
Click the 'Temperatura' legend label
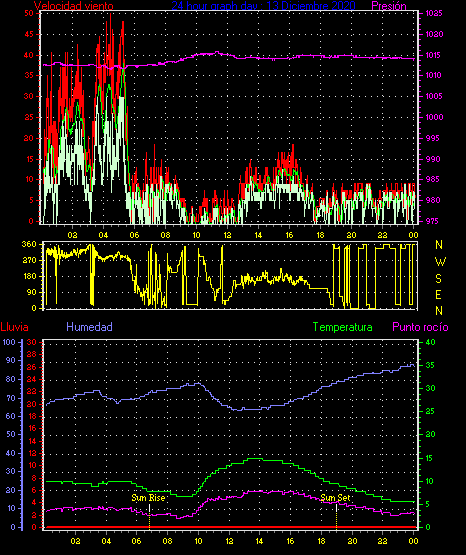pyautogui.click(x=342, y=327)
